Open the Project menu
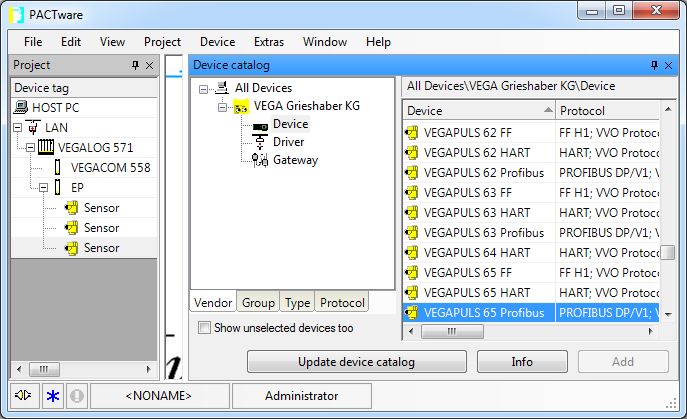This screenshot has height=419, width=687. point(162,42)
